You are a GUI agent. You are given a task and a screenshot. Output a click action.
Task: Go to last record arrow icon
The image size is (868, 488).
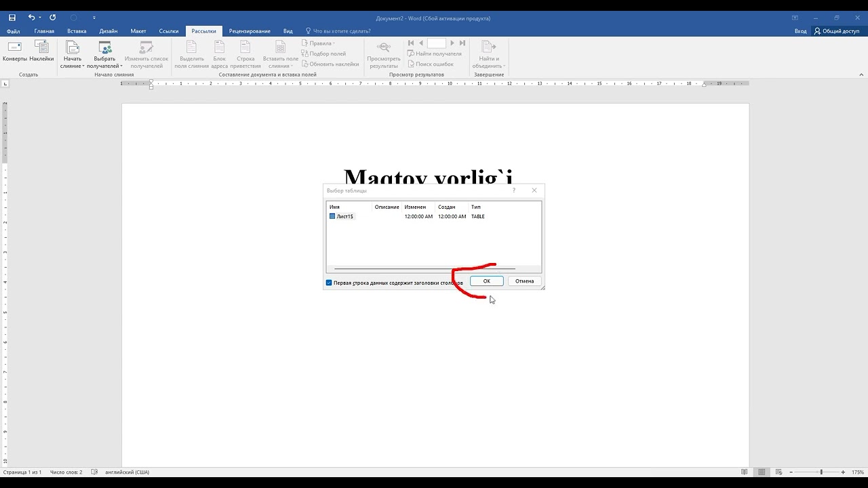[x=462, y=43]
